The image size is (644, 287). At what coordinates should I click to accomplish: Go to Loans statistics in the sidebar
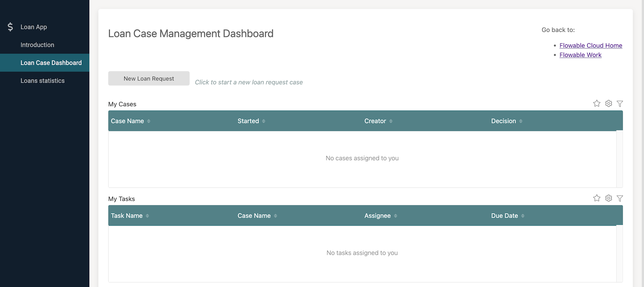click(42, 81)
